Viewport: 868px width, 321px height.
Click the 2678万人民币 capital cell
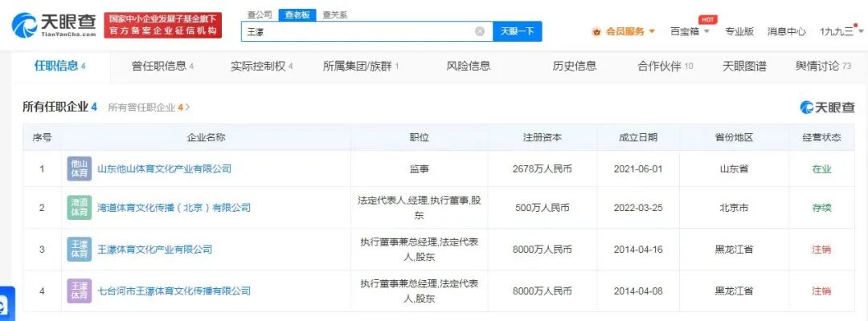point(542,169)
